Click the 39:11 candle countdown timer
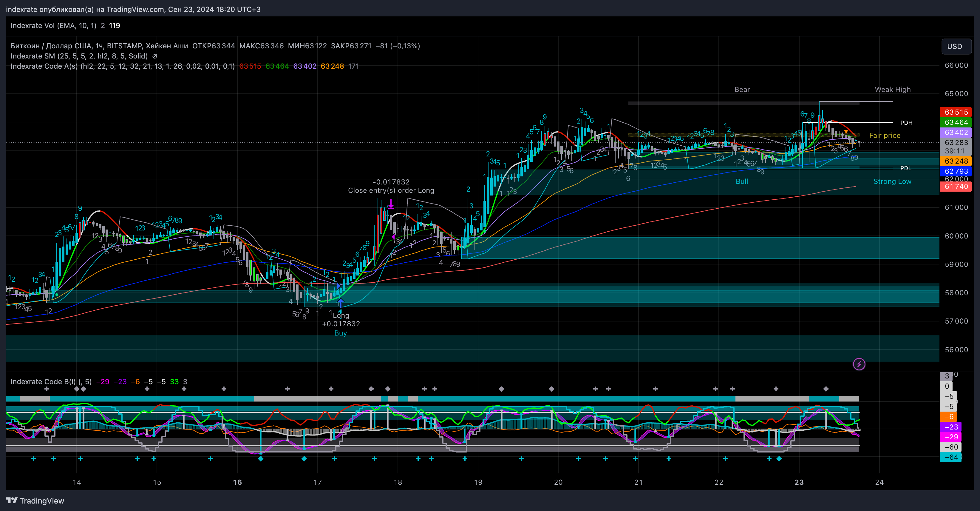The width and height of the screenshot is (980, 511). (955, 151)
